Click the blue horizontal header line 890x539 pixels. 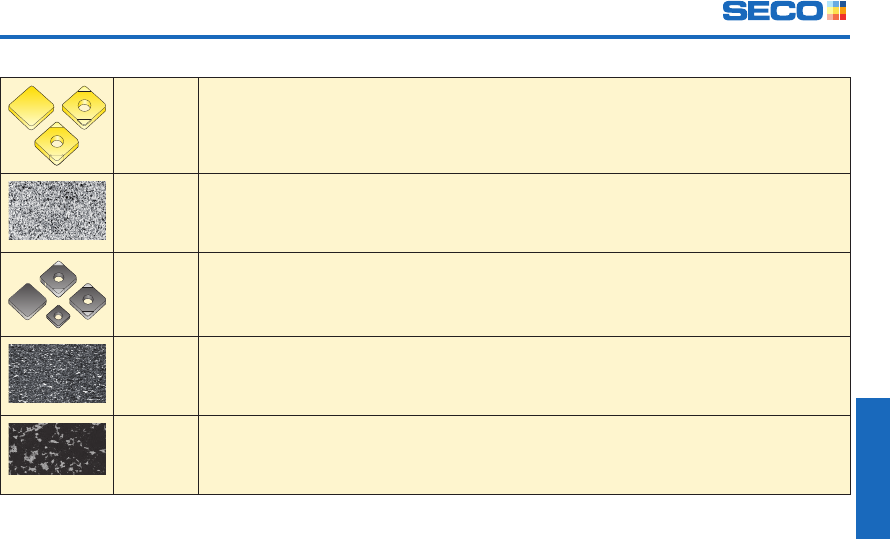pos(425,37)
